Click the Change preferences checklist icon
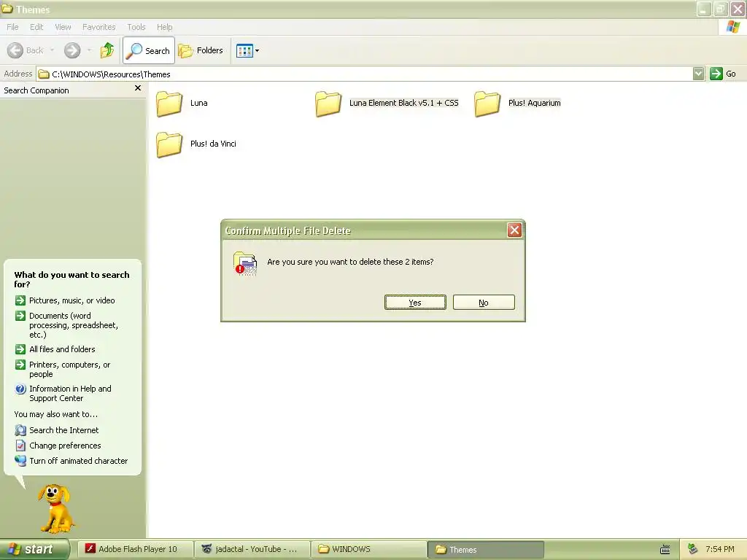The image size is (747, 560). 20,446
